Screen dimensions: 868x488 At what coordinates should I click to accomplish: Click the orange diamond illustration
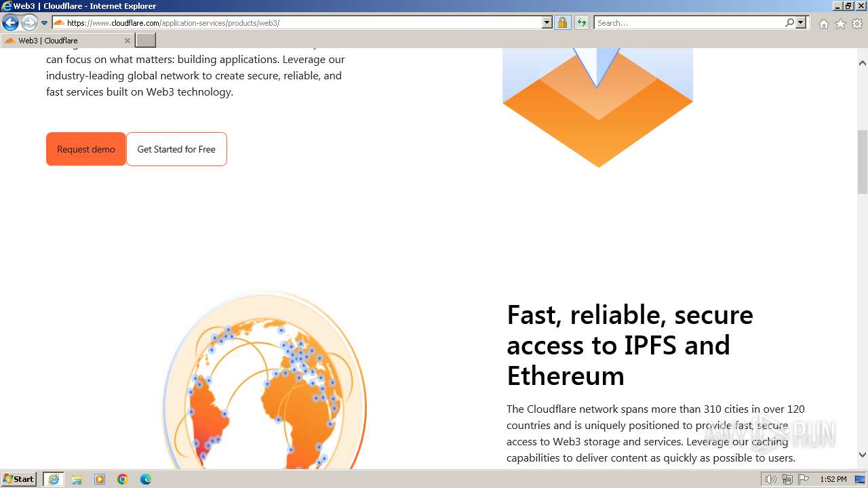pyautogui.click(x=597, y=107)
